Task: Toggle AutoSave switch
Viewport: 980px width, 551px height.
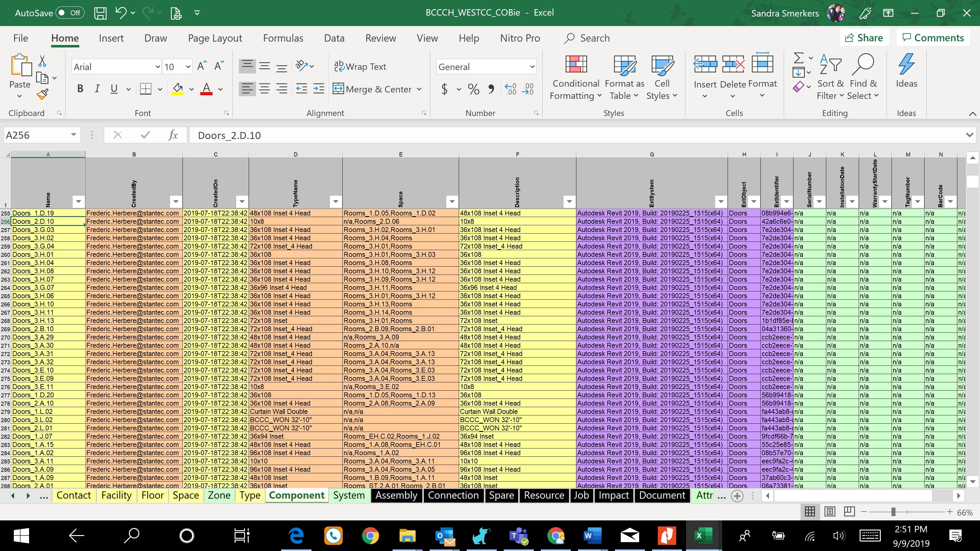Action: 70,13
